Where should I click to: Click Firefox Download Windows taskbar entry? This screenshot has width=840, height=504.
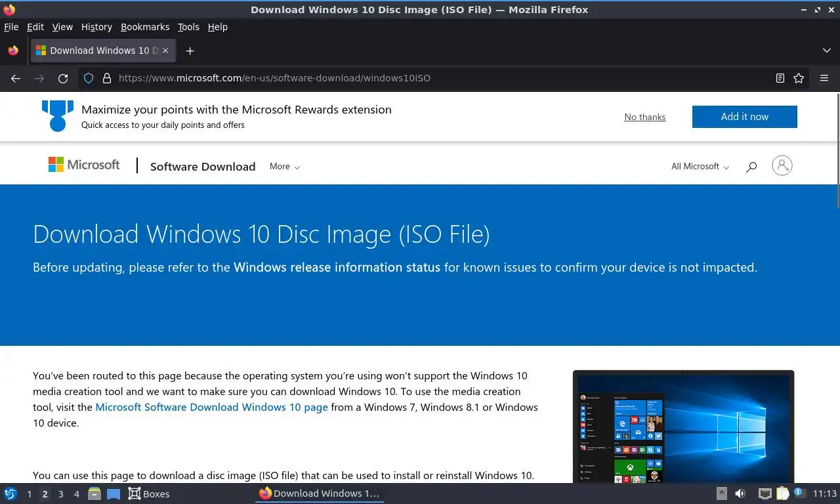click(320, 493)
